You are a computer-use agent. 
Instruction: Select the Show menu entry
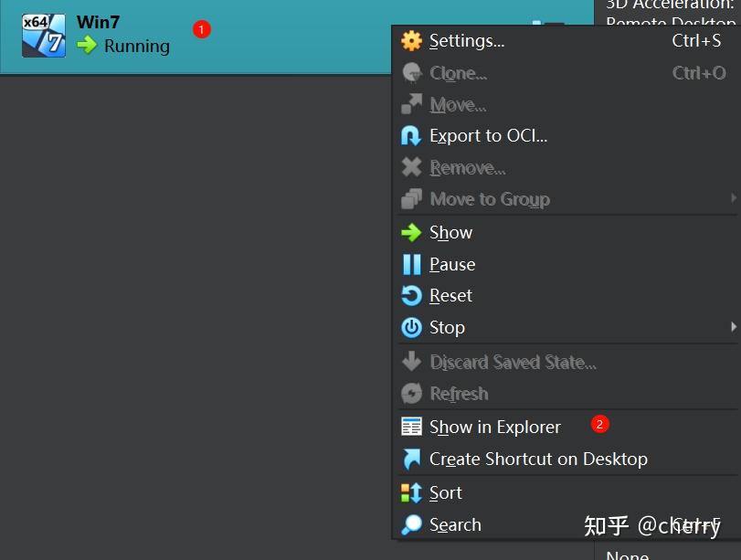click(566, 233)
